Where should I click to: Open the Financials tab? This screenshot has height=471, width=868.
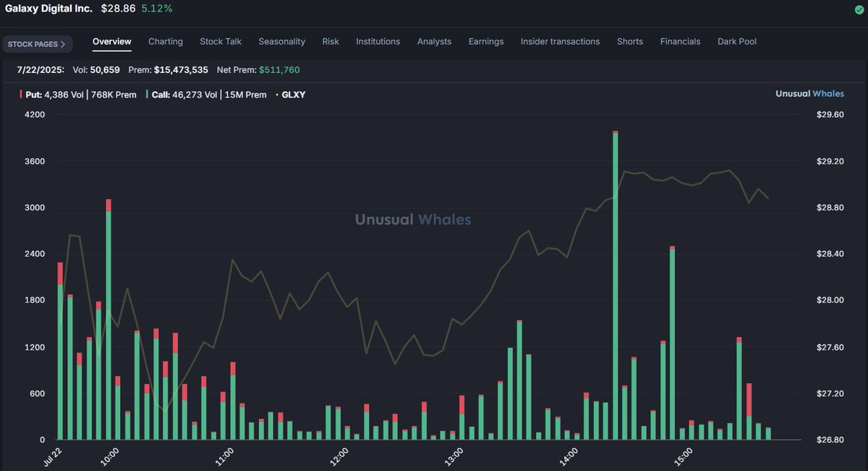[x=680, y=41]
